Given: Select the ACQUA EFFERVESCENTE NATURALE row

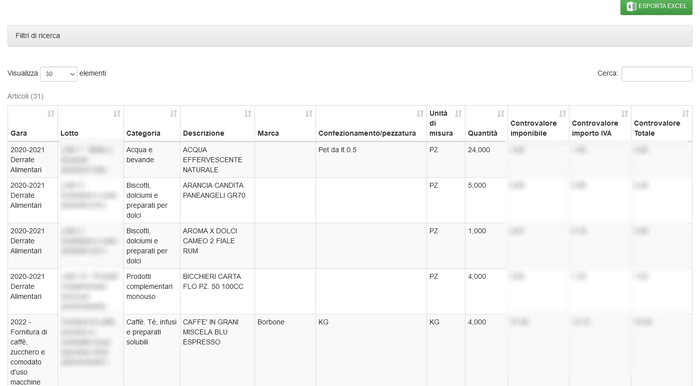Looking at the screenshot, I should pyautogui.click(x=350, y=160).
